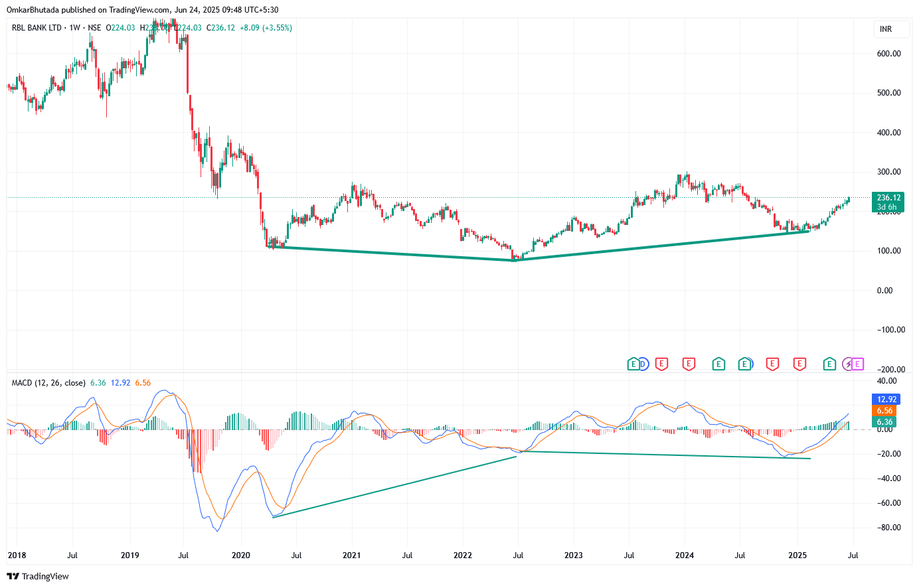
Task: Click the orange 6.56 signal scale label
Action: coord(884,411)
